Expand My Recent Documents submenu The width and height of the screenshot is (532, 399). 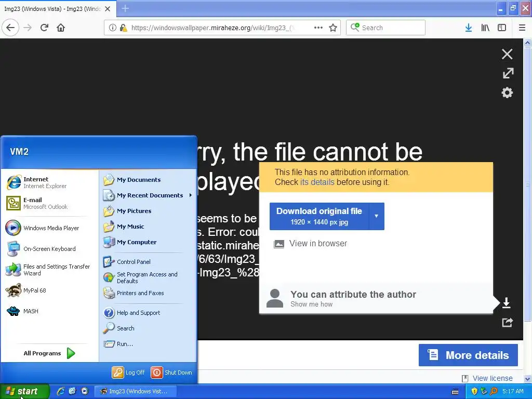coord(148,195)
